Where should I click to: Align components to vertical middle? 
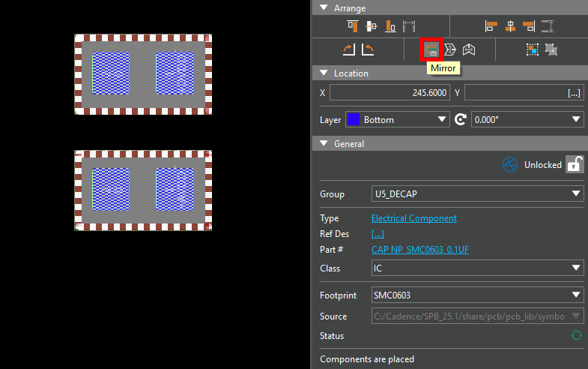pos(372,26)
